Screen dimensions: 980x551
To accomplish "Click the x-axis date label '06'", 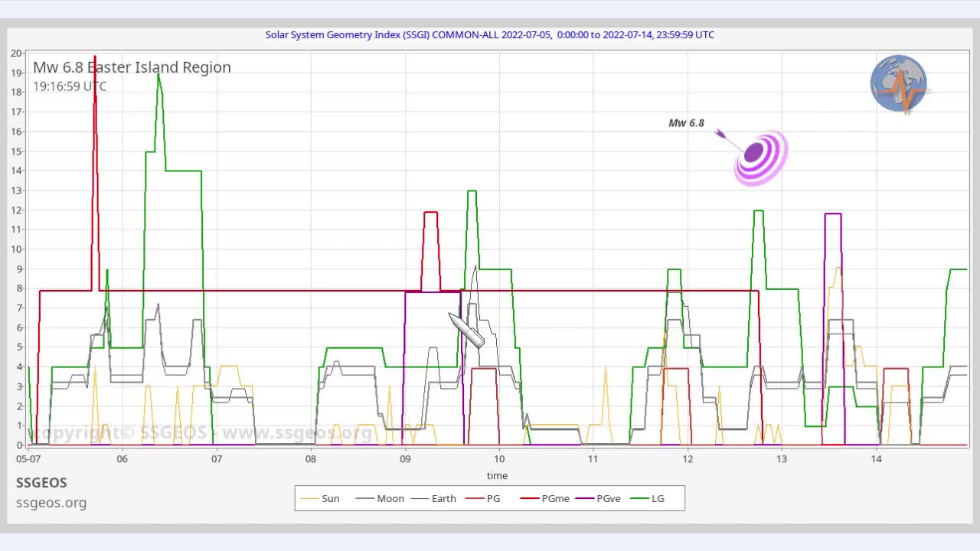I will (122, 458).
